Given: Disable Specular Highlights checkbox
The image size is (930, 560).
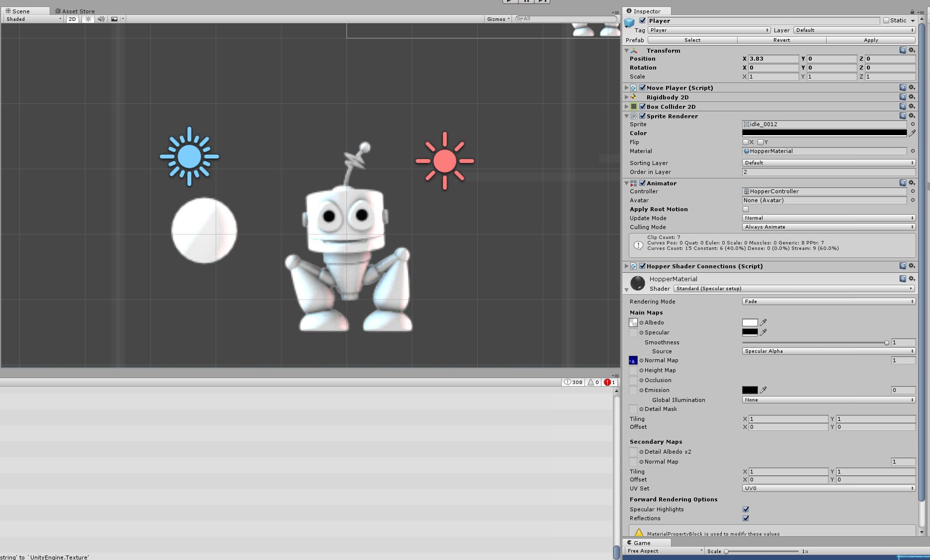Looking at the screenshot, I should tap(746, 509).
